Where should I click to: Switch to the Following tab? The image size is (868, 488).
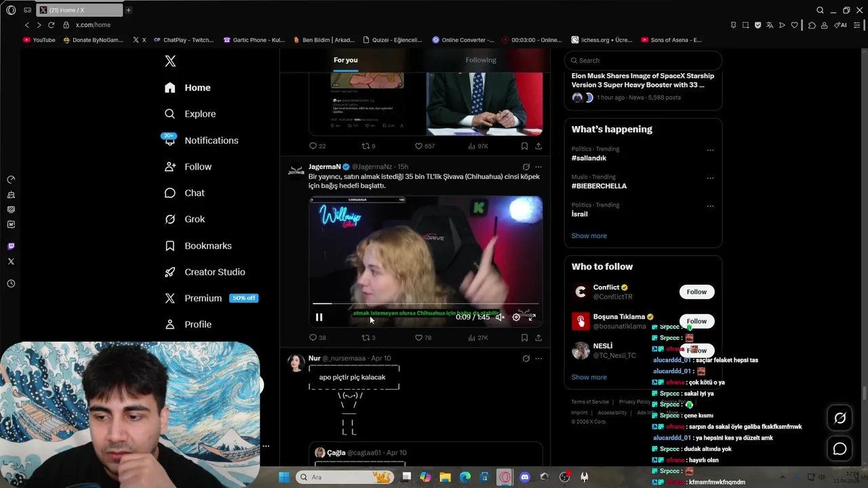481,60
